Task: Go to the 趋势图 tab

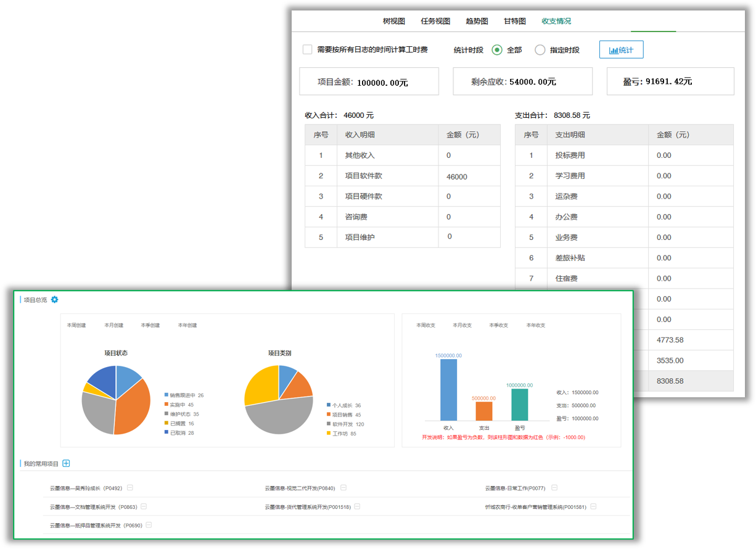Action: pos(477,21)
